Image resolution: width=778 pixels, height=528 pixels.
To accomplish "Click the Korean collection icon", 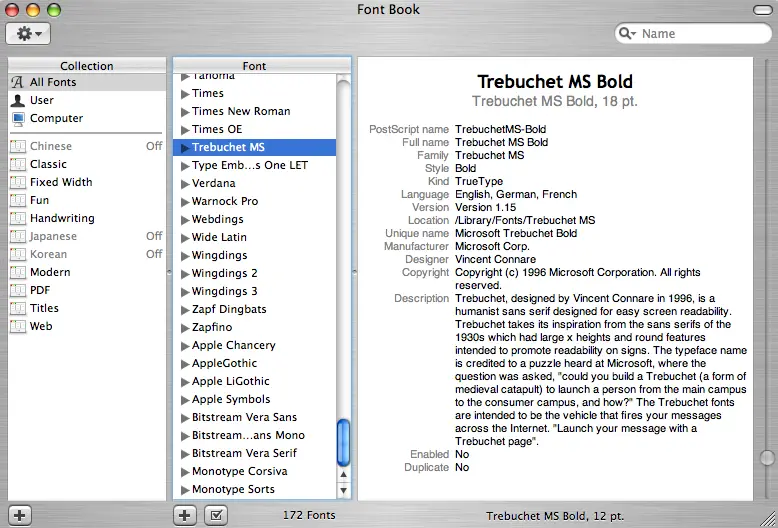I will pyautogui.click(x=18, y=254).
